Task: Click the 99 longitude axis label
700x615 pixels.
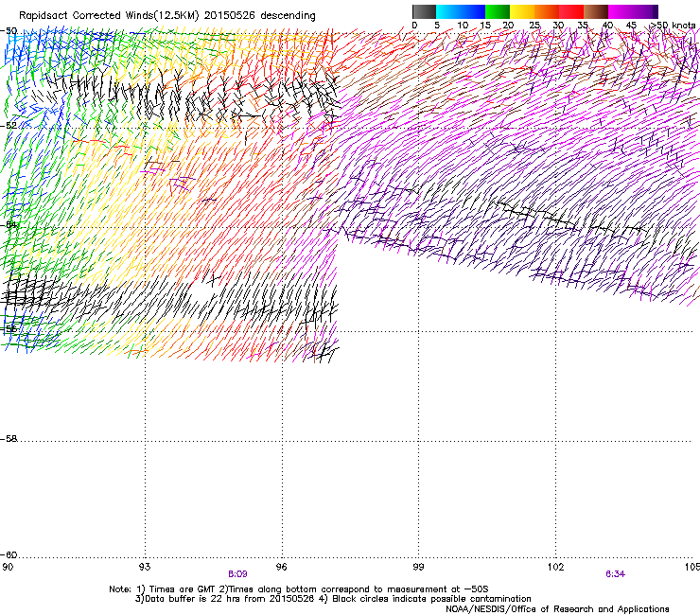Action: 418,567
